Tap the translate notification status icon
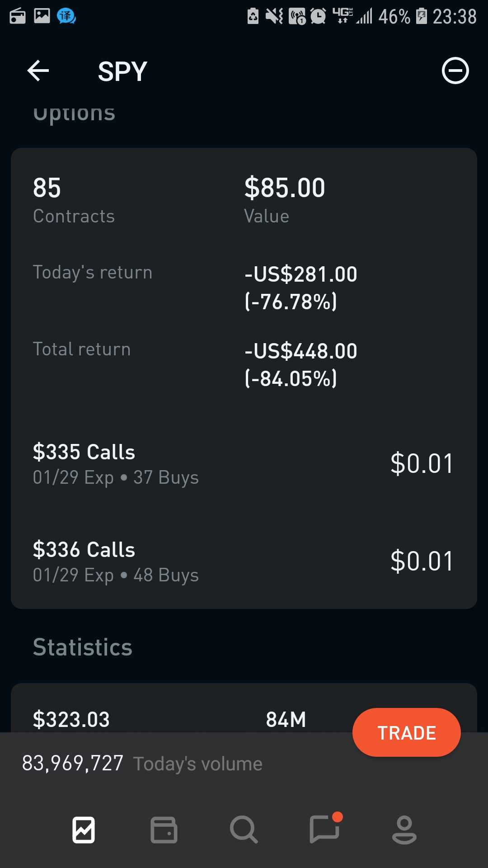The width and height of the screenshot is (488, 868). (66, 16)
